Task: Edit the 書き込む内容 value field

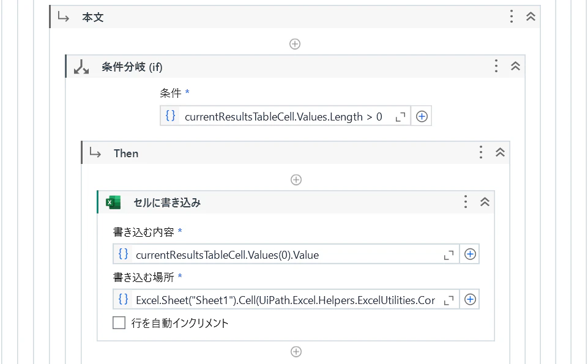Action: (x=287, y=255)
